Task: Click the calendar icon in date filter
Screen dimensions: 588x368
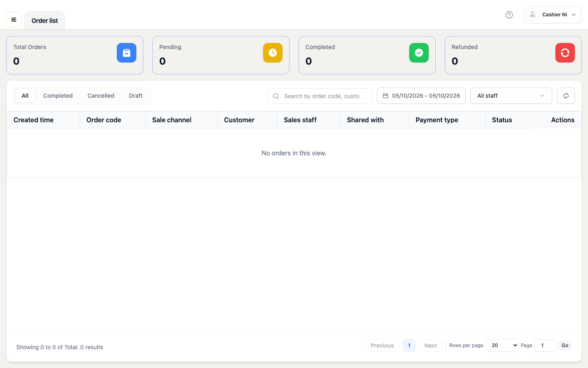Action: tap(385, 96)
